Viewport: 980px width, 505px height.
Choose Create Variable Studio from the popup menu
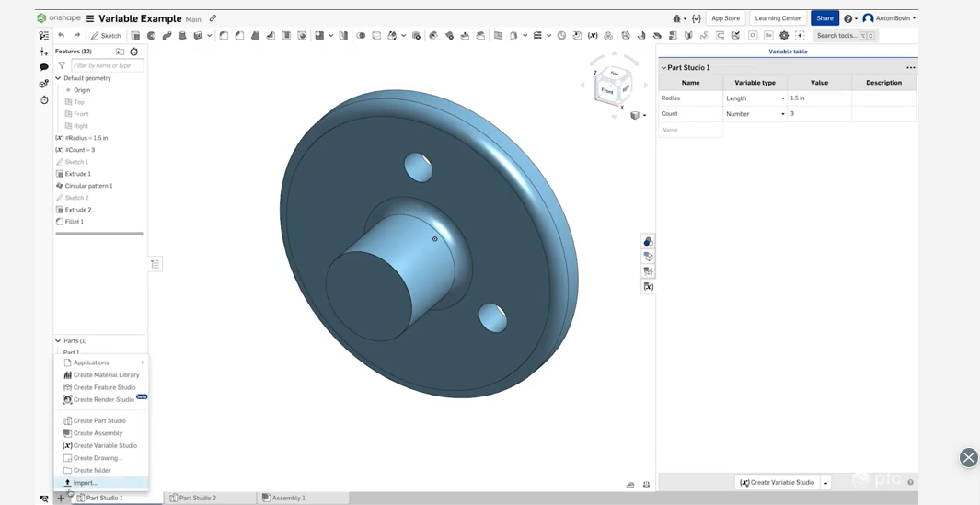(101, 445)
